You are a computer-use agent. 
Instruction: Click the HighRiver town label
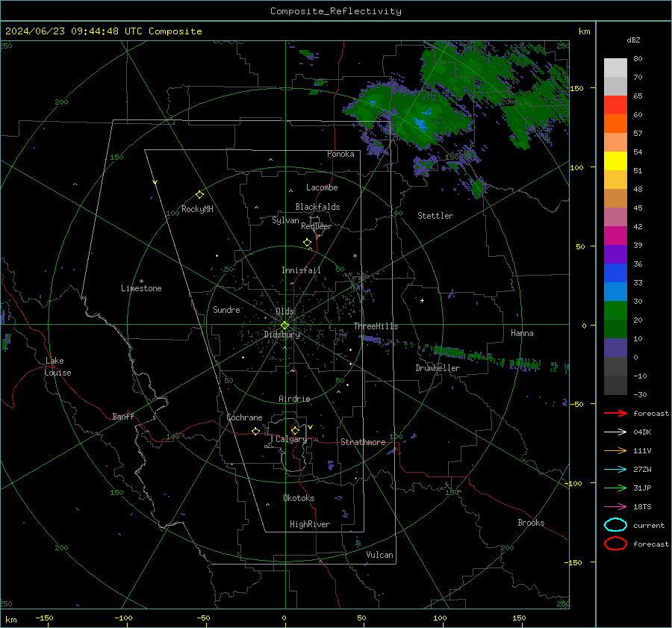(x=310, y=524)
